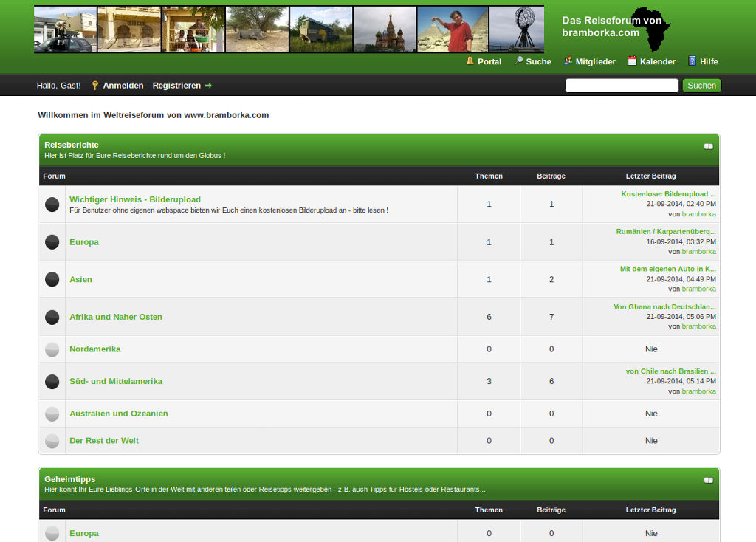Open the Kalender menu item
The height and width of the screenshot is (542, 756).
pyautogui.click(x=657, y=62)
